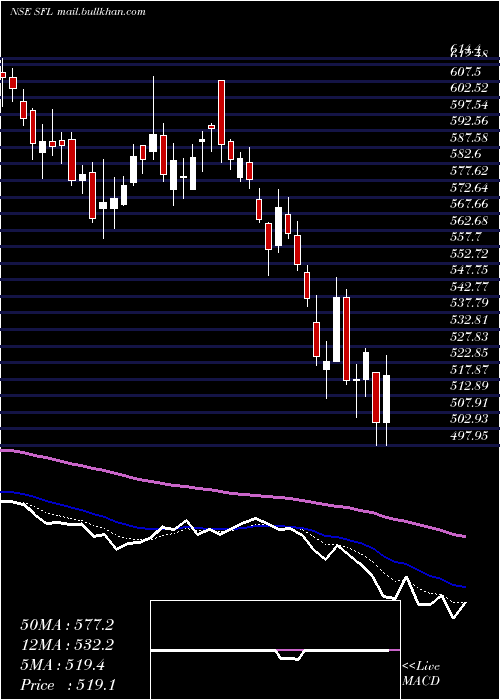Screen dimensions: 500x700
Task: Click the Price : 519.1 readout
Action: point(67,685)
